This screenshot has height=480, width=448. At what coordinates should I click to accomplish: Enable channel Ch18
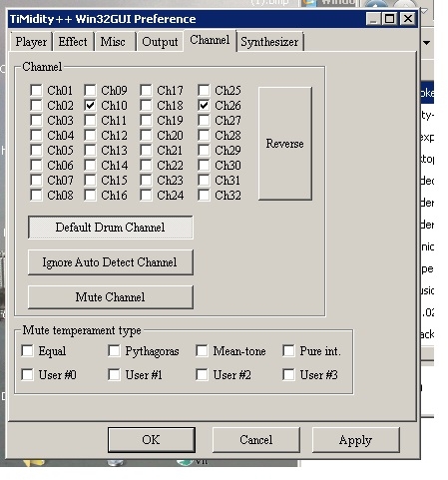point(146,105)
